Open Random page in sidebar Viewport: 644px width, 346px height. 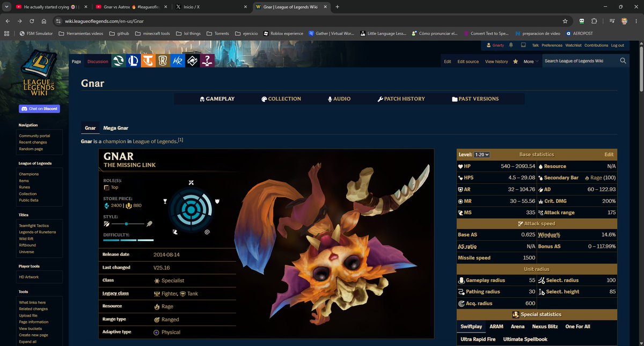point(31,149)
